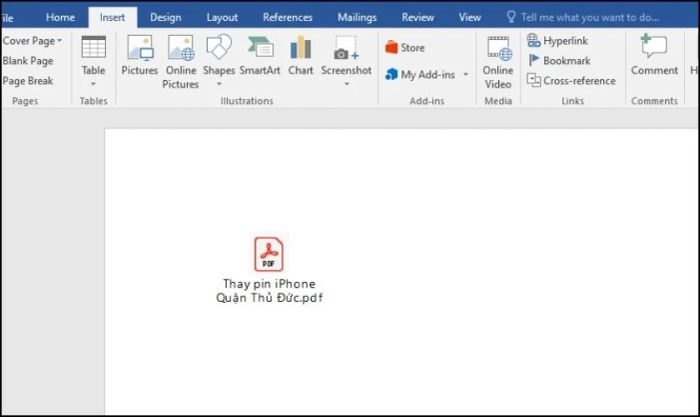Switch to the View tab
Viewport: 700px width, 417px height.
pos(470,17)
